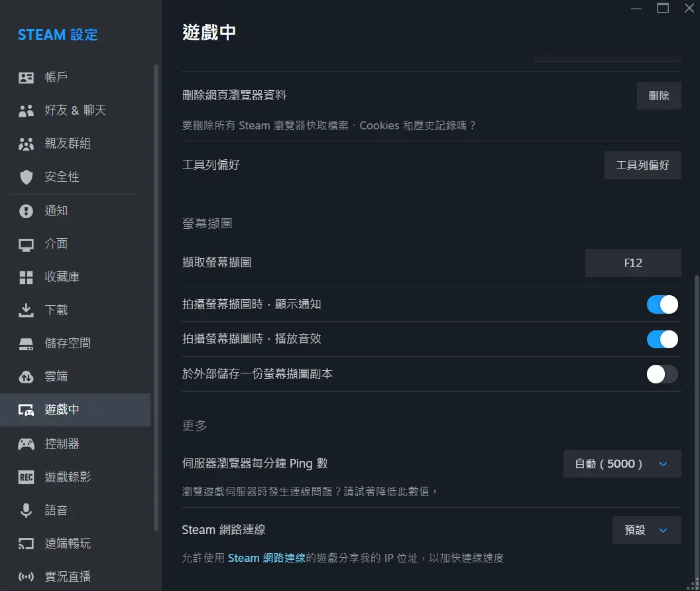Click the 遊戲中 overlay icon

26,410
